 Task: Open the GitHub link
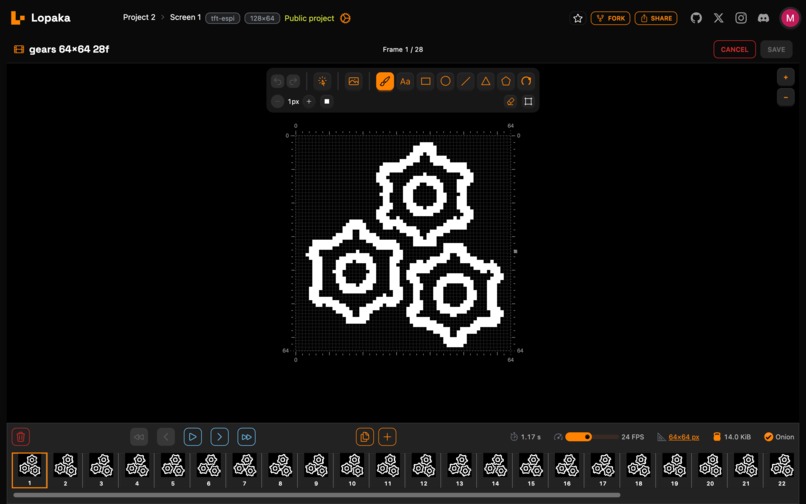[696, 18]
